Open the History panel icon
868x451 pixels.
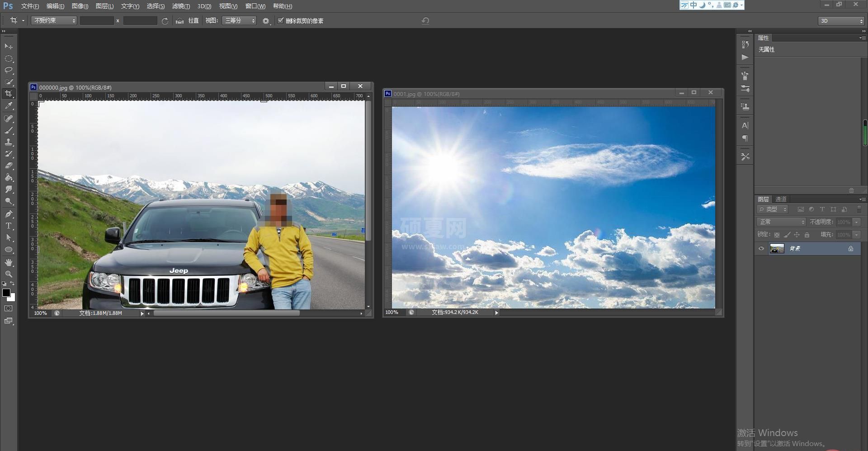(745, 44)
